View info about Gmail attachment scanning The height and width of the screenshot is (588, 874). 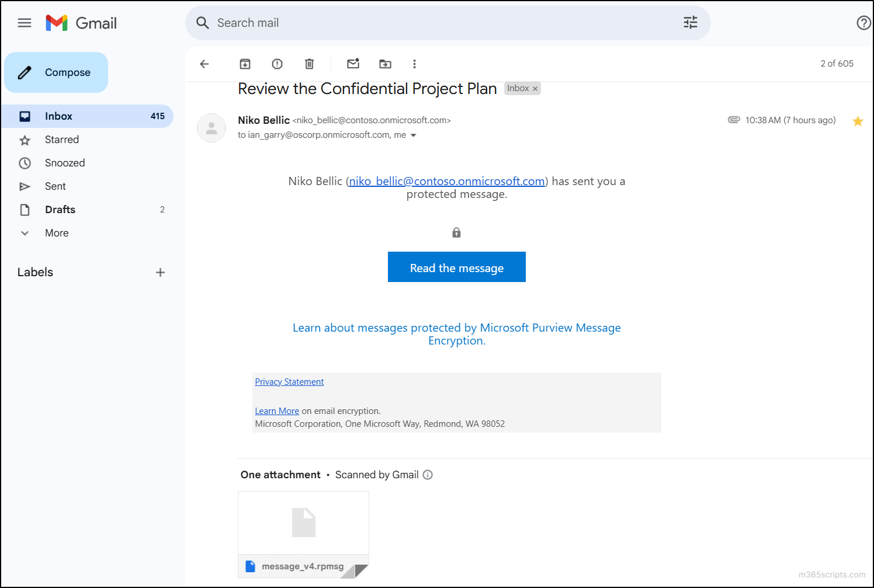click(428, 475)
